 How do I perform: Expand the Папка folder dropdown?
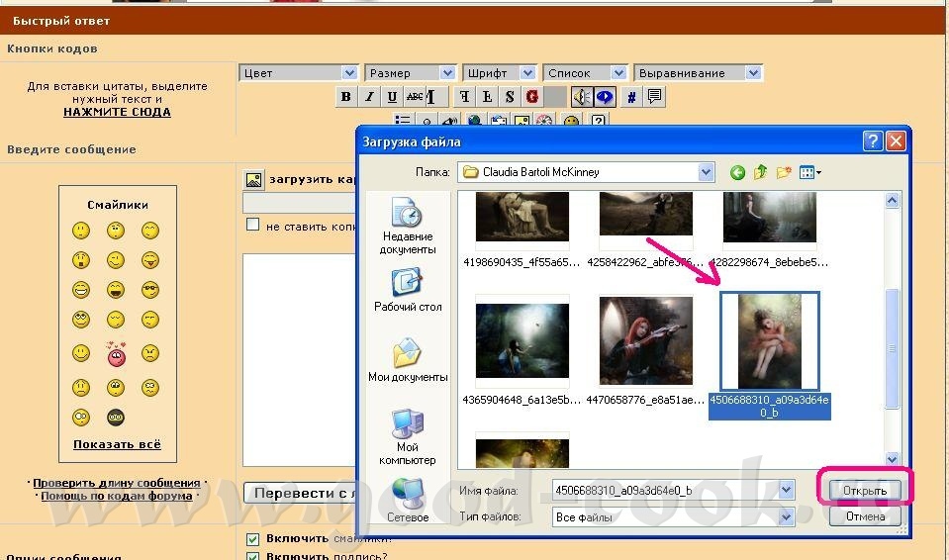(706, 172)
